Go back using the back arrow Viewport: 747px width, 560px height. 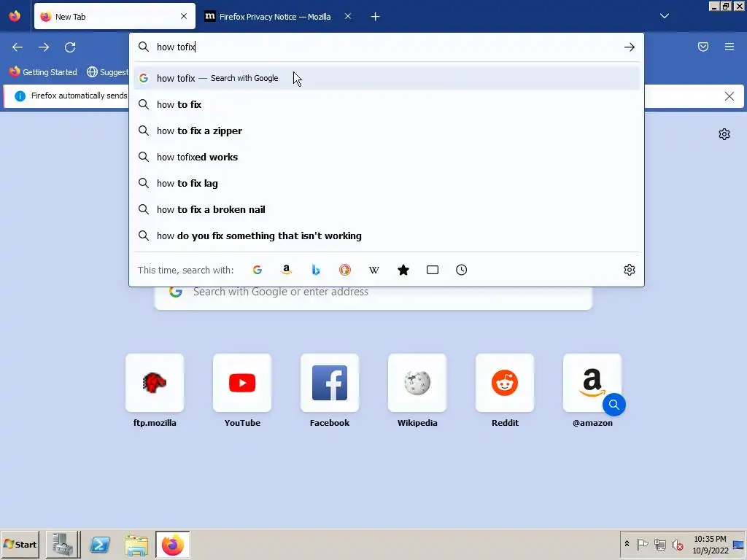[x=18, y=47]
